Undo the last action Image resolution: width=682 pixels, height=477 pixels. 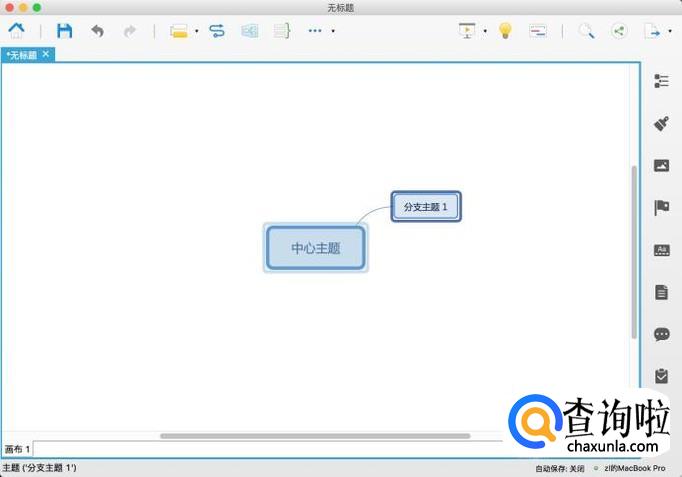click(97, 31)
